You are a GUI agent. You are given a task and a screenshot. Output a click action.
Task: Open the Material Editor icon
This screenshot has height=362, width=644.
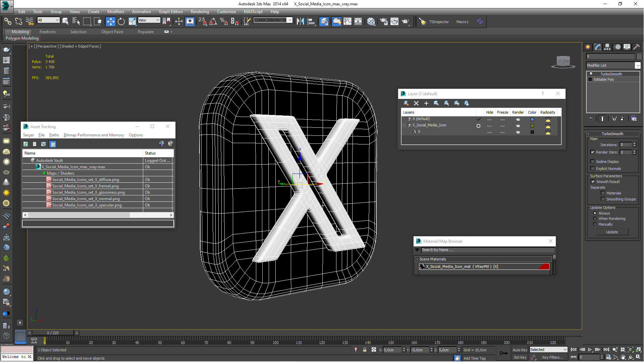tap(371, 22)
